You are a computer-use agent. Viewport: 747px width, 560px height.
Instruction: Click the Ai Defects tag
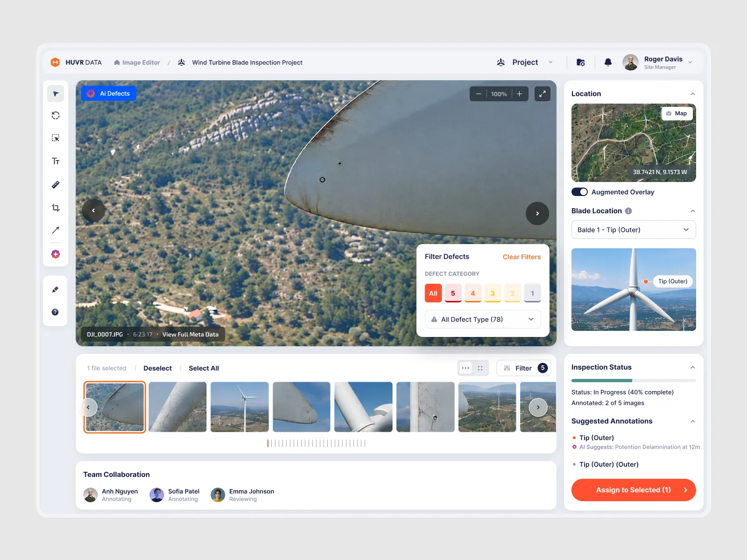pyautogui.click(x=109, y=93)
